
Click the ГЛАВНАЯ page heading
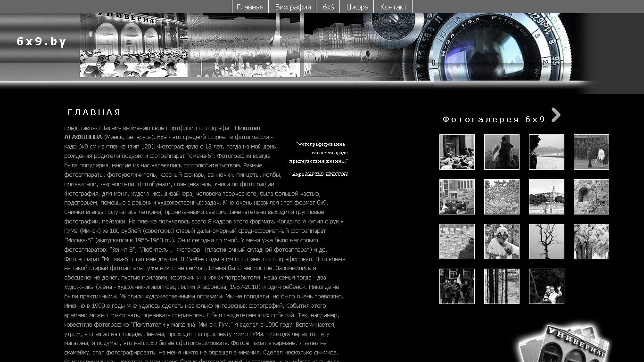pyautogui.click(x=94, y=112)
